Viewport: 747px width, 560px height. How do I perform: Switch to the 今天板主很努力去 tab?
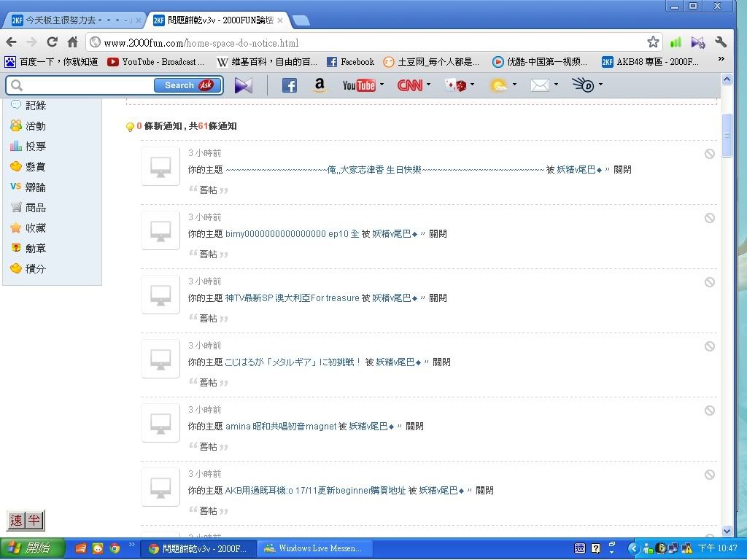[x=77, y=20]
